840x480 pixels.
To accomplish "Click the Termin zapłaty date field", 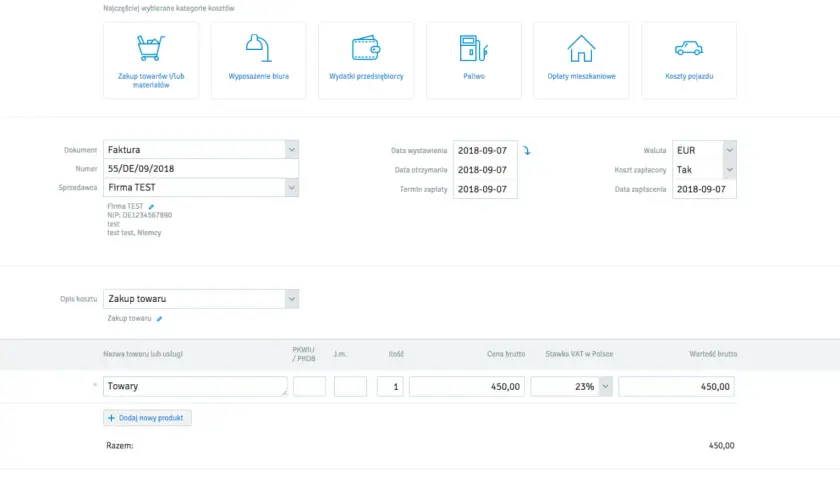I will coord(485,189).
